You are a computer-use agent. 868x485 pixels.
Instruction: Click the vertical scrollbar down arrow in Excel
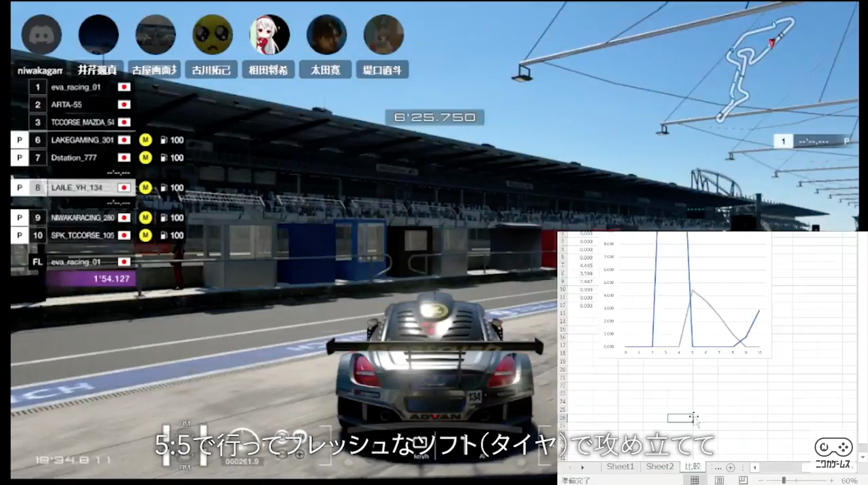[862, 457]
